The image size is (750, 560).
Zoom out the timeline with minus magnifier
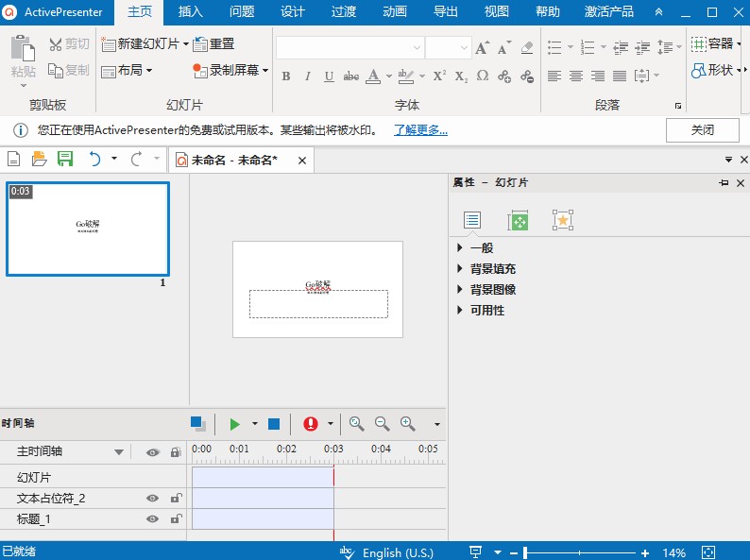coord(382,425)
